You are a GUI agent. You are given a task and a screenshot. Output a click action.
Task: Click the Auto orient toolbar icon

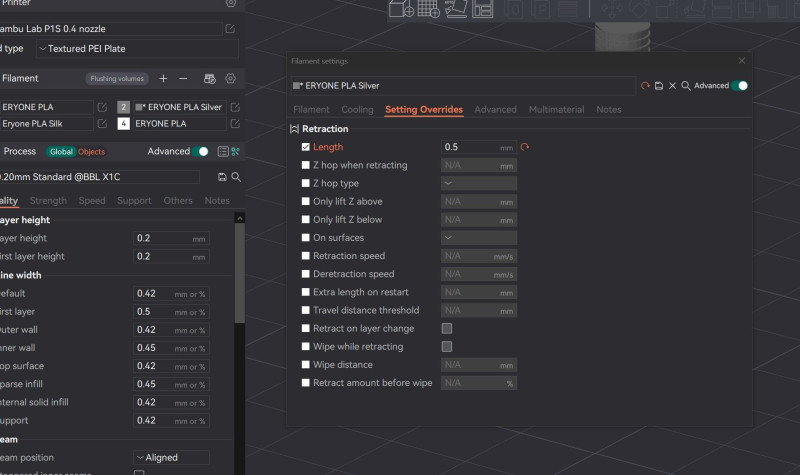tap(456, 9)
